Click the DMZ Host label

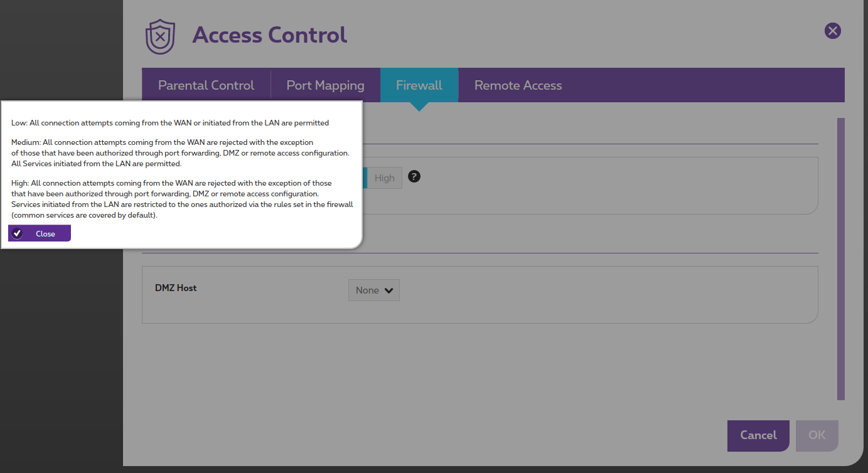(176, 288)
